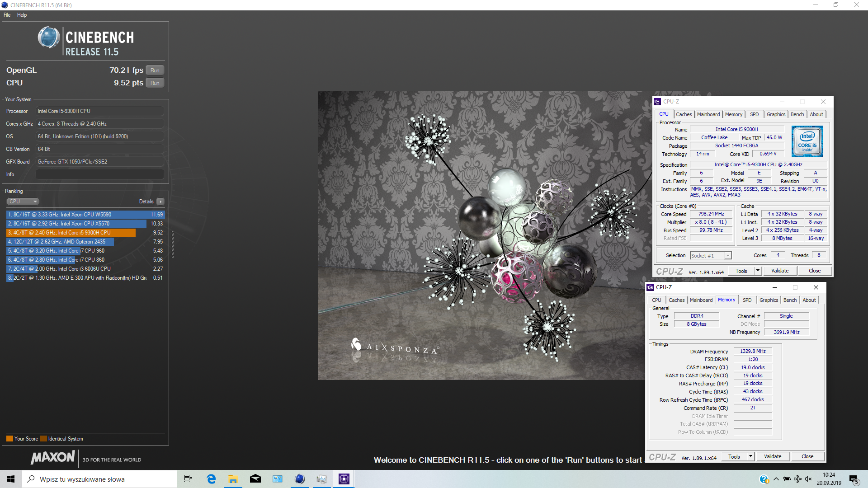Click the CPU-Z title bar icon of the Memory window
The height and width of the screenshot is (488, 868).
click(x=650, y=287)
